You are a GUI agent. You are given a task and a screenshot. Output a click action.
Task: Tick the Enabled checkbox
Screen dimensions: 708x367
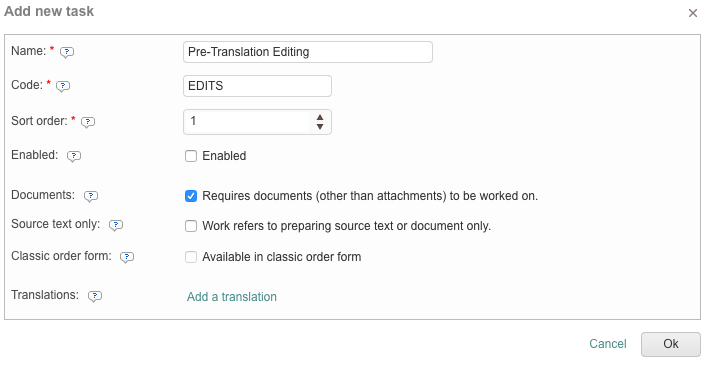click(191, 156)
